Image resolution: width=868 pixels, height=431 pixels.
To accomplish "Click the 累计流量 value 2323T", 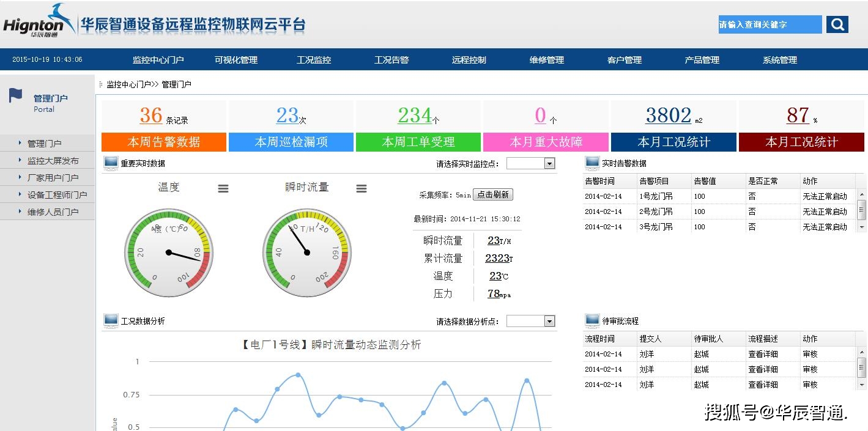I will [499, 259].
